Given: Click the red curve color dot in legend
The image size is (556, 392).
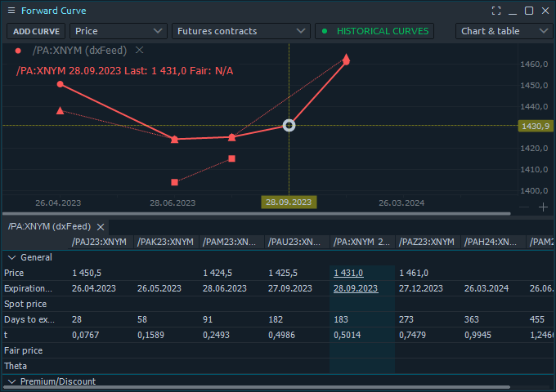Looking at the screenshot, I should 18,51.
